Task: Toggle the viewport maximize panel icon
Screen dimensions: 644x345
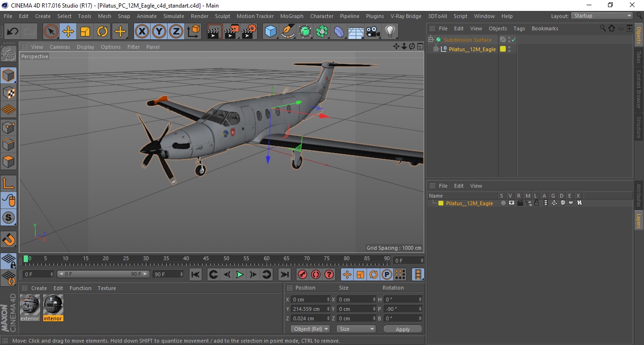Action: coord(420,46)
